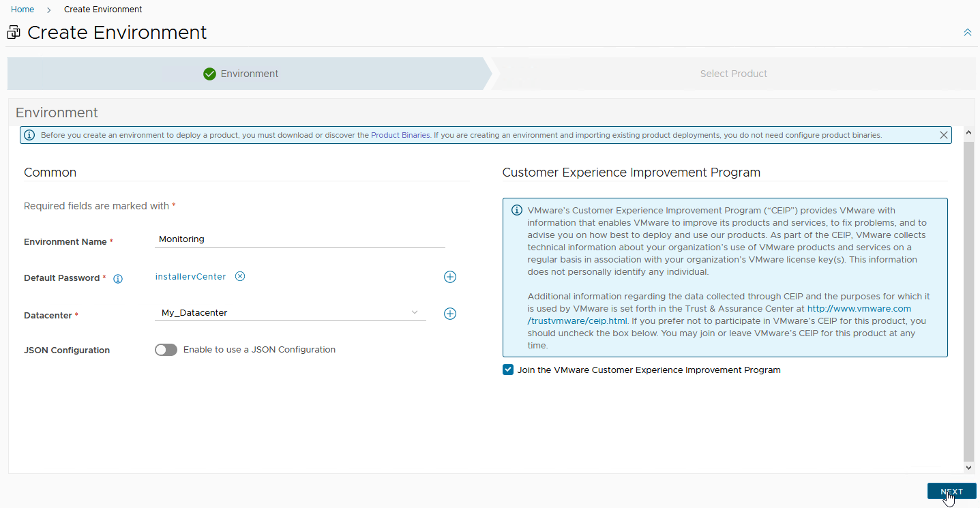The width and height of the screenshot is (980, 508).
Task: Navigate to Home in breadcrumb
Action: 23,10
